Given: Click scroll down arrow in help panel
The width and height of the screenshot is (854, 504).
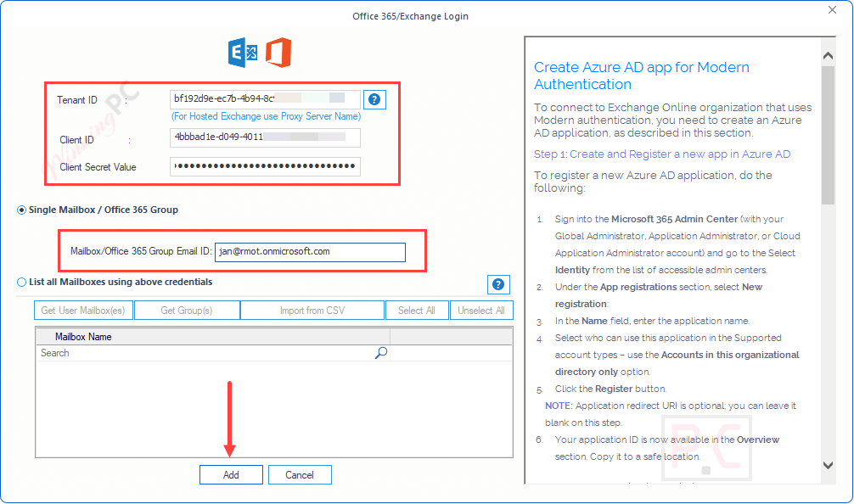Looking at the screenshot, I should (x=828, y=465).
